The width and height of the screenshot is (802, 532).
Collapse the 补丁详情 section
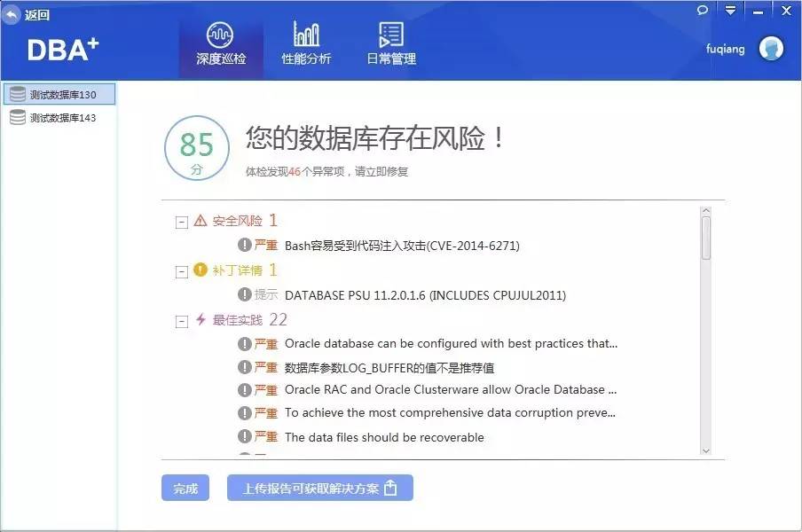tap(181, 270)
